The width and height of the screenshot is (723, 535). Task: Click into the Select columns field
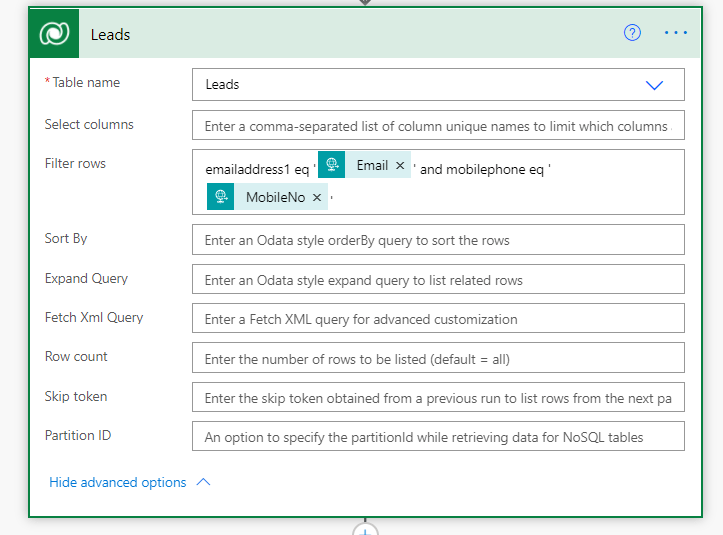tap(437, 126)
